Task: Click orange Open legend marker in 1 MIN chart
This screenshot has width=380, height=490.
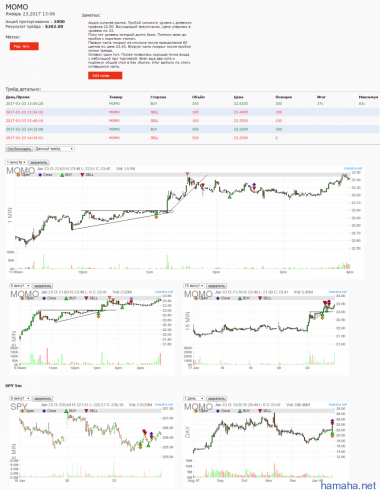Action: [18, 175]
